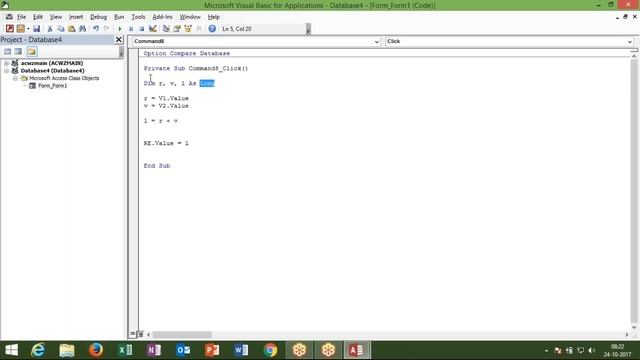
Task: Switch to Access in taskbar
Action: pos(357,350)
